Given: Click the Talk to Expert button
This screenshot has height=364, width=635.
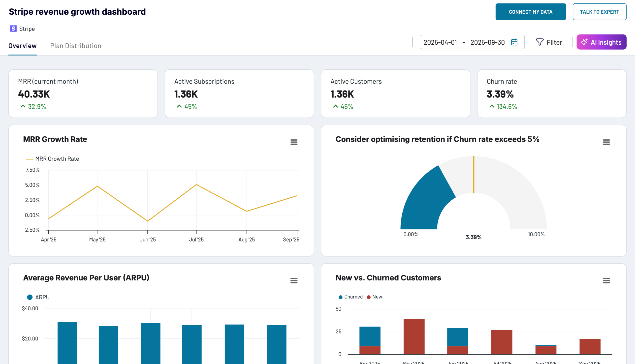Looking at the screenshot, I should [x=599, y=12].
